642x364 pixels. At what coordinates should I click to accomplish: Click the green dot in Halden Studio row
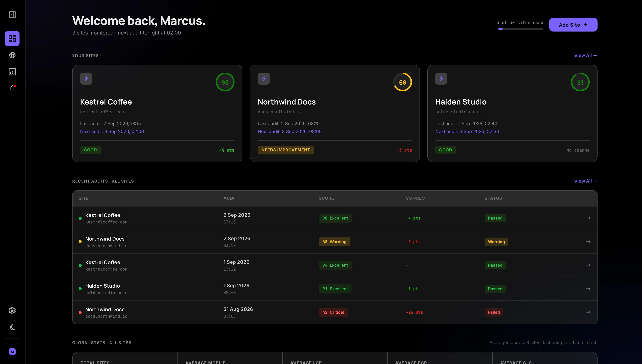pyautogui.click(x=80, y=289)
